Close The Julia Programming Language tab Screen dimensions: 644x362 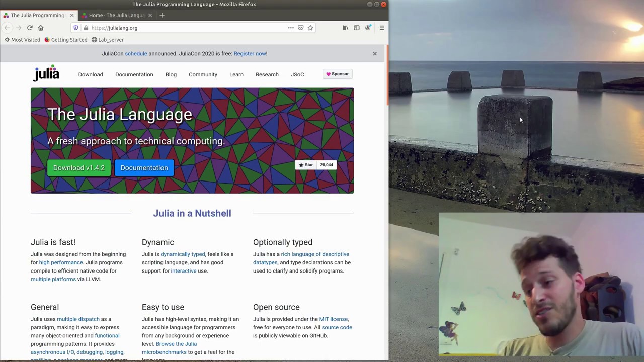tap(72, 15)
